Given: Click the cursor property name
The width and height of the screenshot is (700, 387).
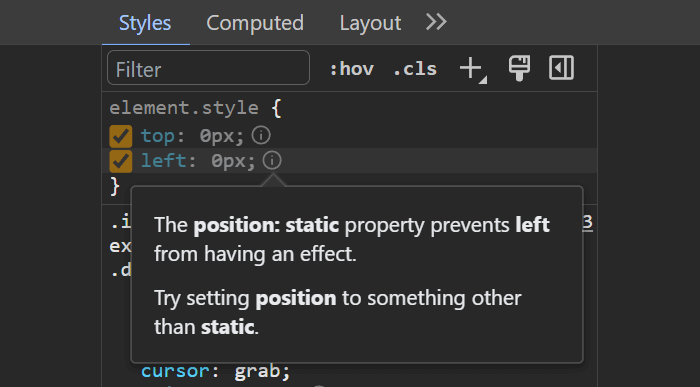Looking at the screenshot, I should click(x=175, y=371).
